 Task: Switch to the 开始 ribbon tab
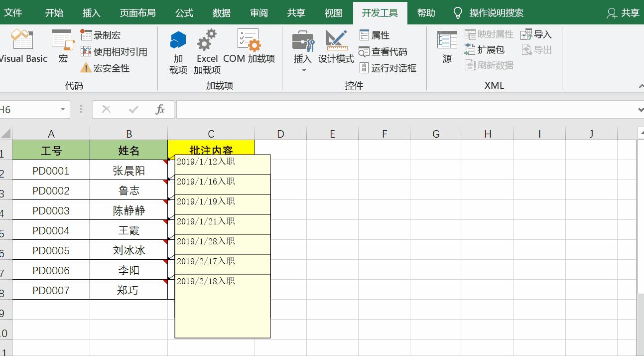(54, 13)
